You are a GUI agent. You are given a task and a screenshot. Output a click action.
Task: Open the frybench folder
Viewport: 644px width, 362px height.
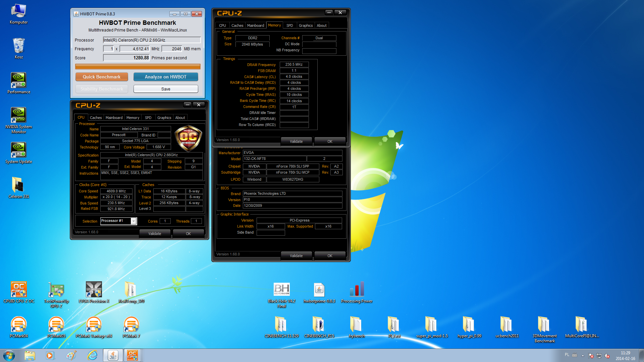click(357, 327)
